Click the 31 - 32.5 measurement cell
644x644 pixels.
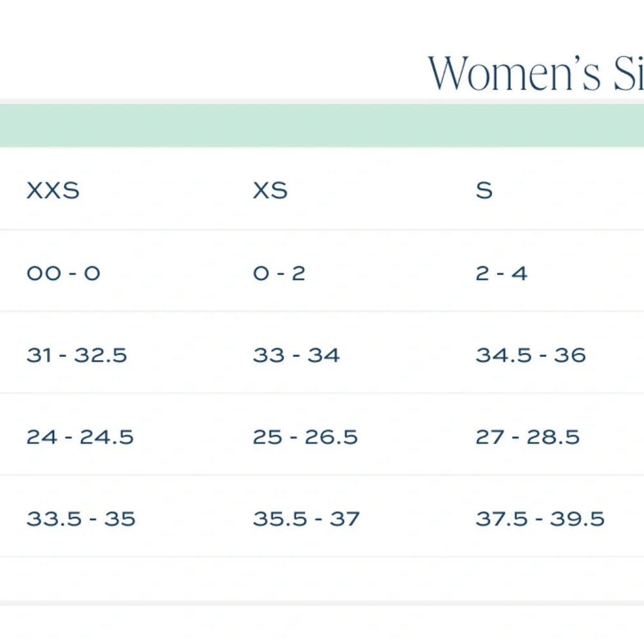pos(77,355)
